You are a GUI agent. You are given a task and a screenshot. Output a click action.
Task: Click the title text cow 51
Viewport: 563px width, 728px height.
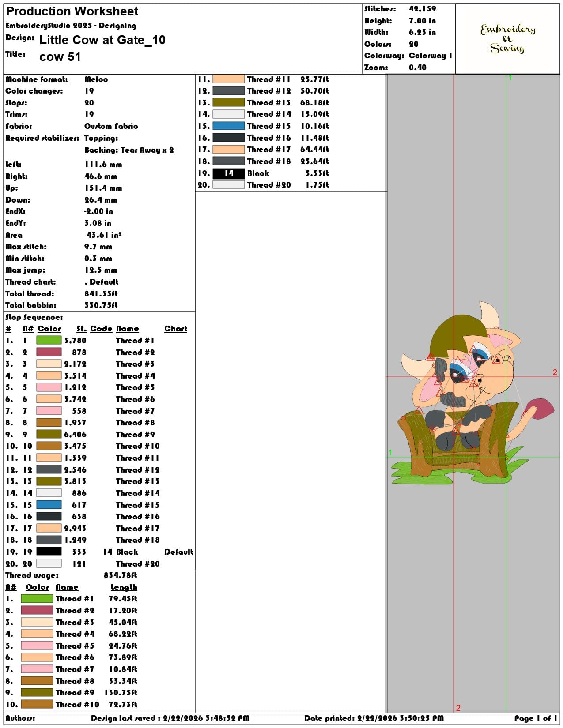60,57
